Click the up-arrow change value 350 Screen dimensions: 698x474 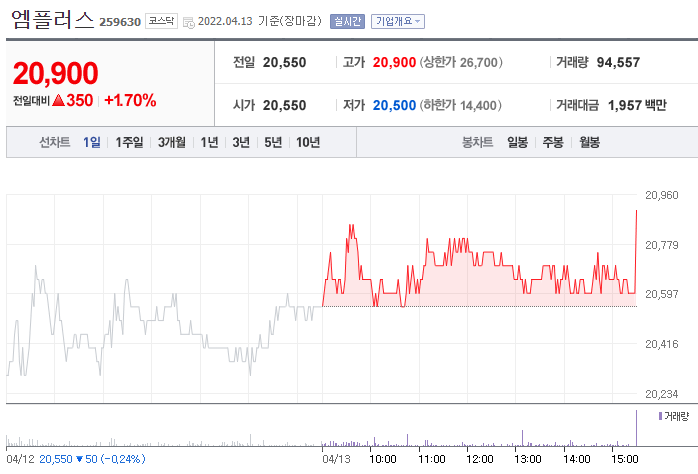coord(73,101)
